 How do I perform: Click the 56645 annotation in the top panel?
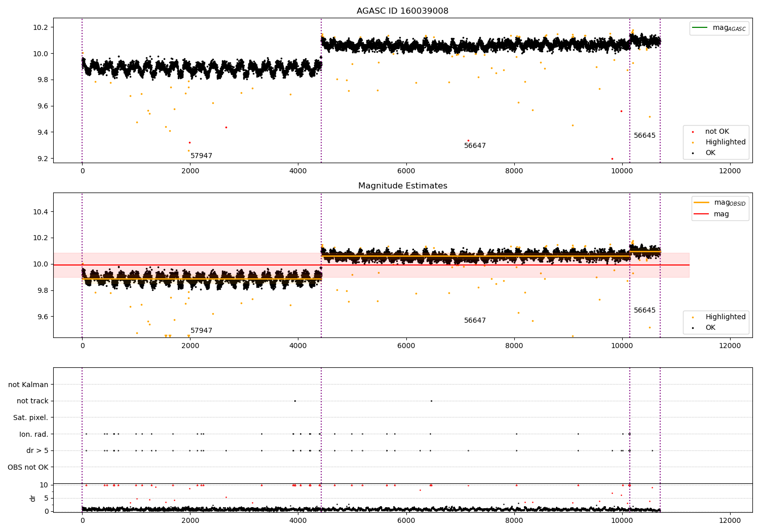coord(644,136)
